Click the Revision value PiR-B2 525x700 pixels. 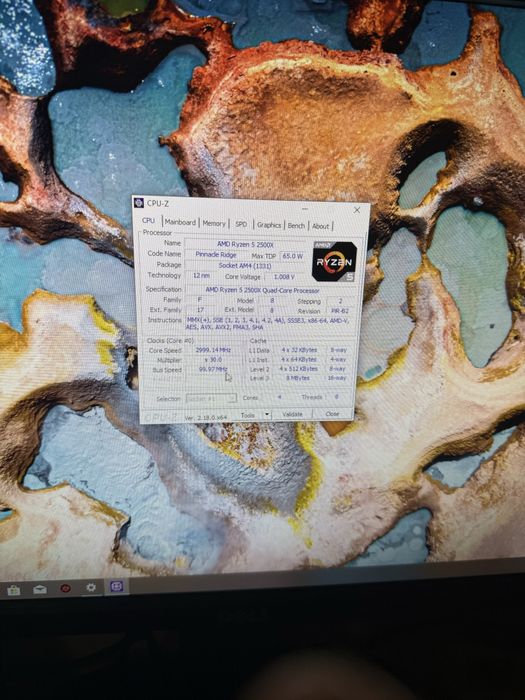click(340, 311)
